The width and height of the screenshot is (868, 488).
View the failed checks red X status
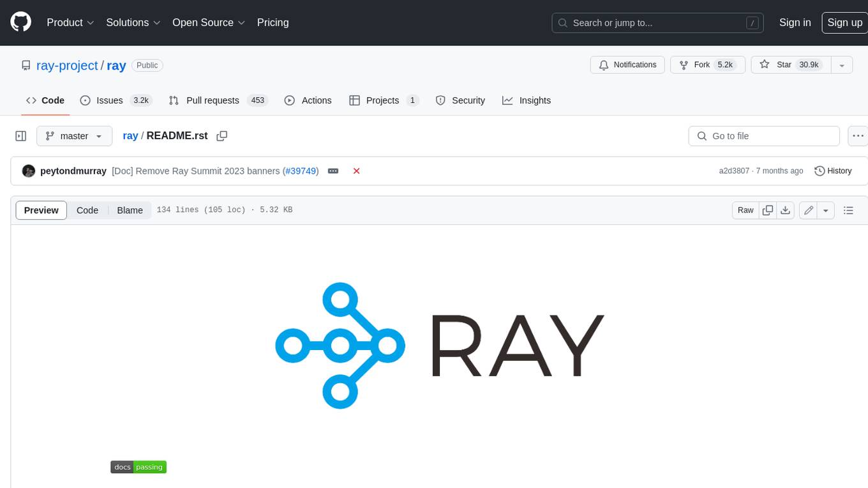pyautogui.click(x=357, y=171)
